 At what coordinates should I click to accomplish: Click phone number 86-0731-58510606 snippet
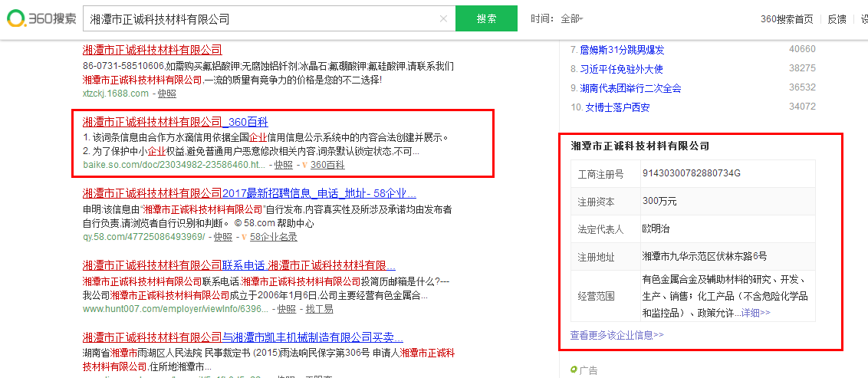[123, 67]
